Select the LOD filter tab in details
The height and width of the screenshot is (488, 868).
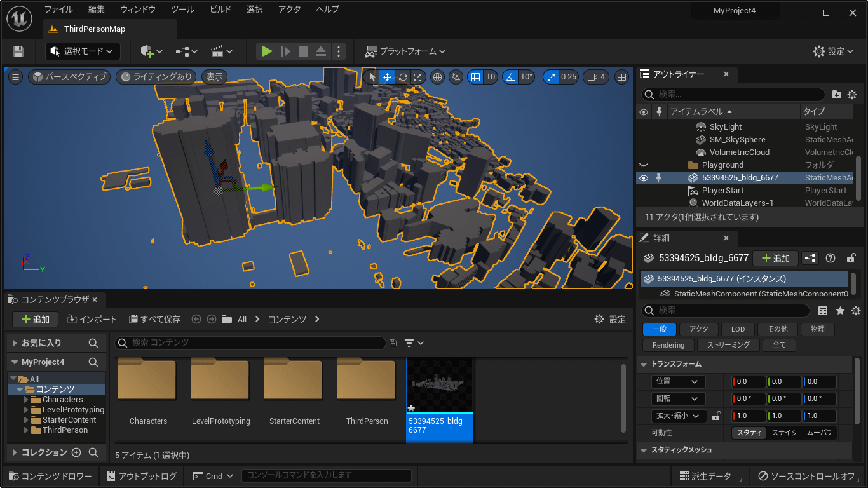point(738,329)
